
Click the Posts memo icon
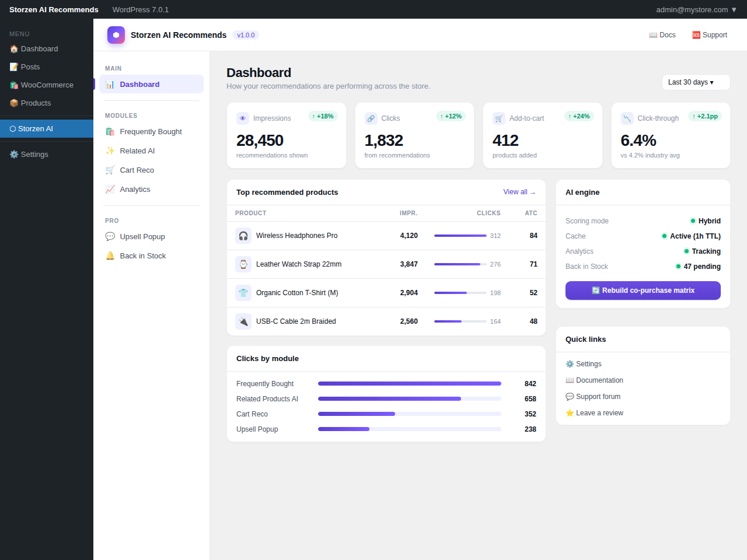tap(14, 67)
